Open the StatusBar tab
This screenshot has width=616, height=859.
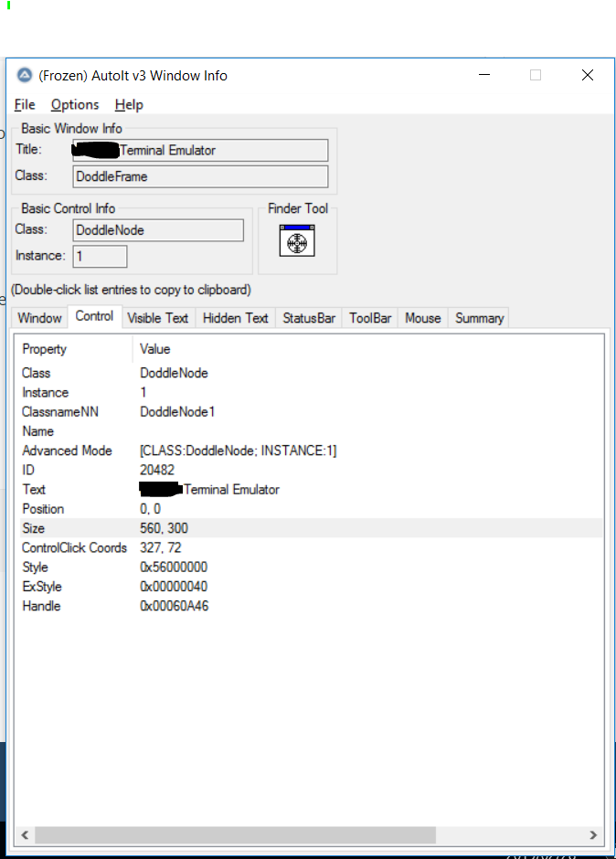pos(309,318)
